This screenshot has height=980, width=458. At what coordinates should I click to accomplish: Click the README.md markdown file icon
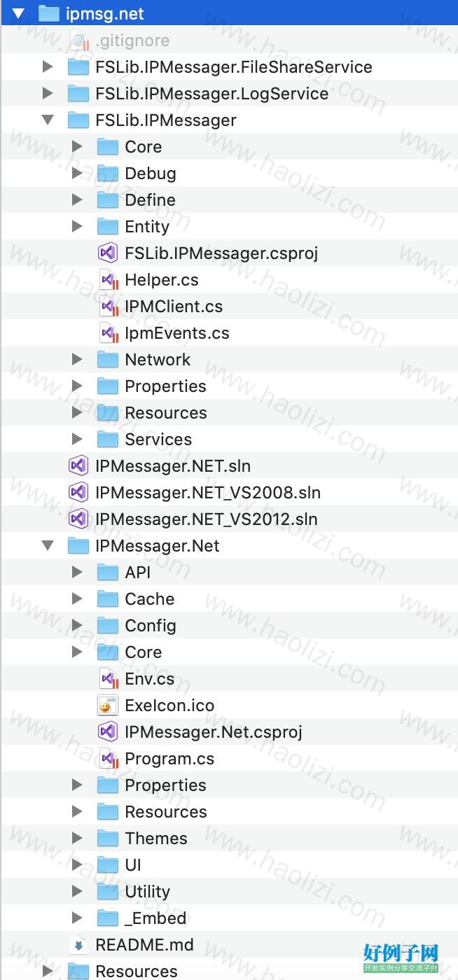[78, 944]
